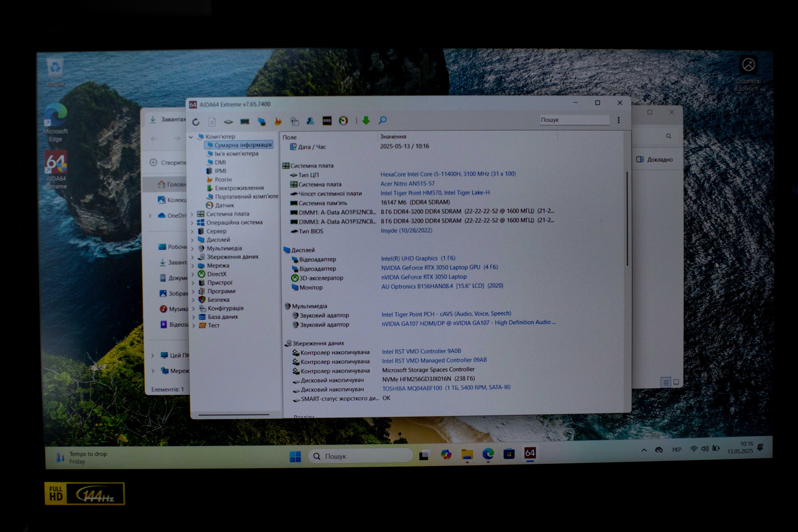Screen dimensions: 798x532
Task: Select Розгін in the tree
Action: (x=223, y=180)
